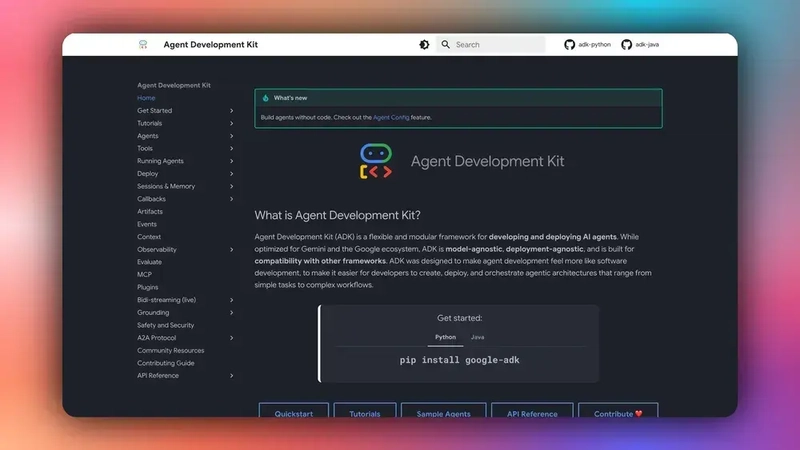This screenshot has width=800, height=450.
Task: Toggle the light/dark theme icon
Action: tap(424, 44)
